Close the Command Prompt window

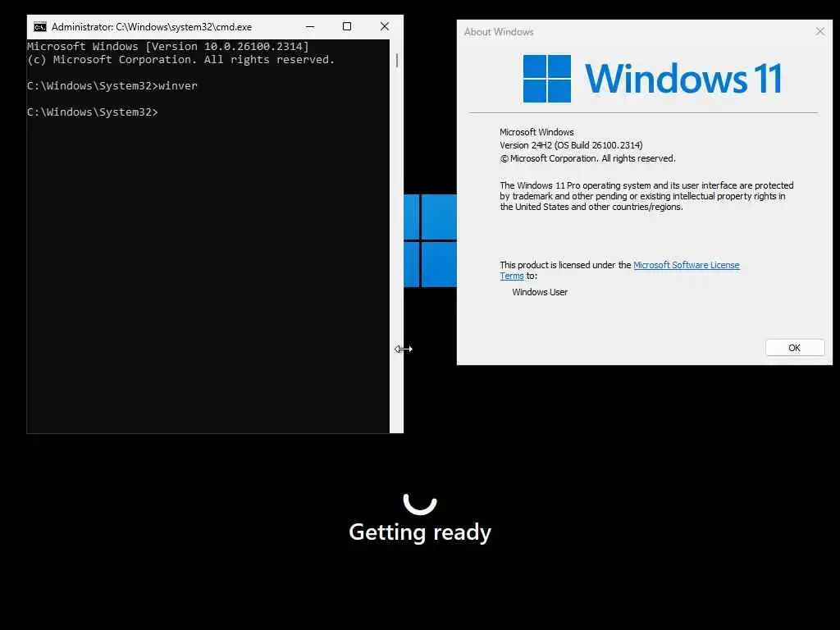pyautogui.click(x=385, y=27)
